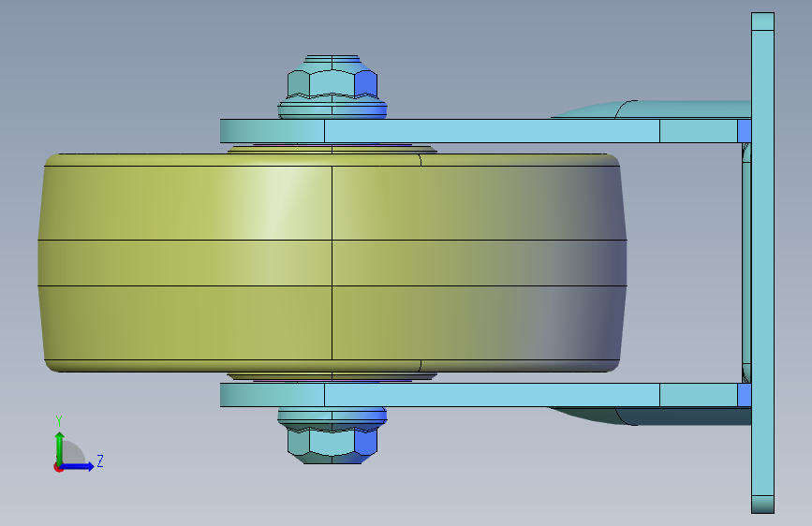Pick the bottom hex flange nut
This screenshot has width=812, height=526.
[x=332, y=435]
